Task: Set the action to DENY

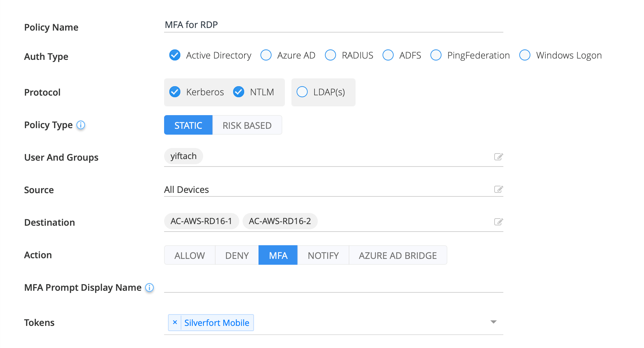Action: click(x=237, y=255)
